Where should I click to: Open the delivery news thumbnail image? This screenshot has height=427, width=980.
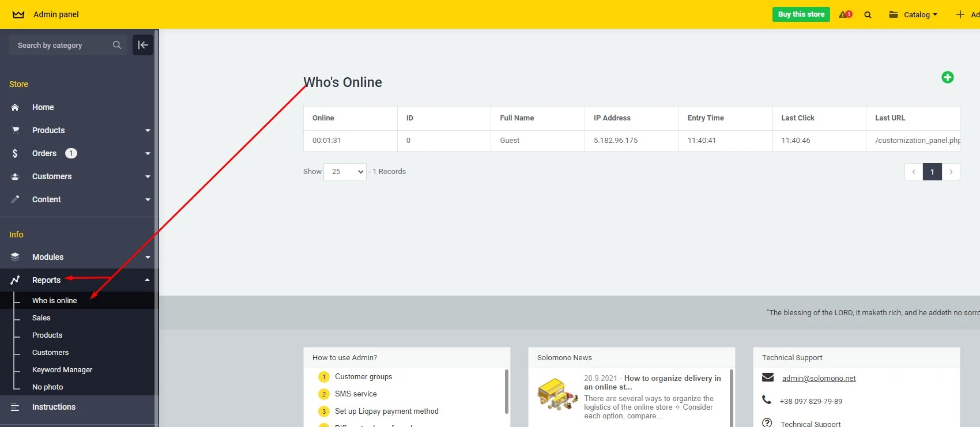pyautogui.click(x=557, y=394)
